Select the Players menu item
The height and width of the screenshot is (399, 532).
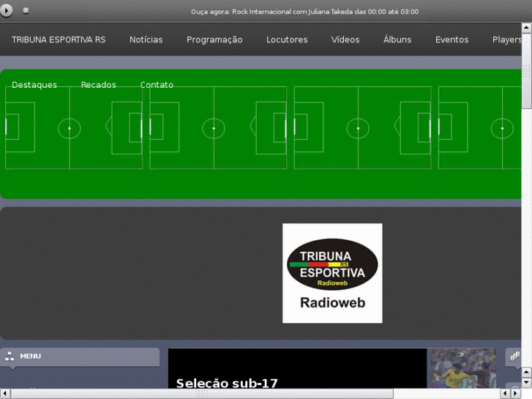tap(507, 40)
